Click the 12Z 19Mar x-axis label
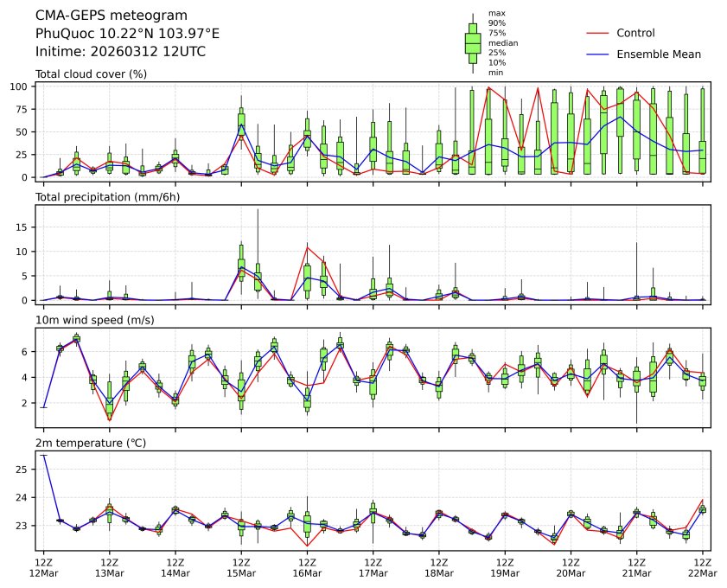The height and width of the screenshot is (588, 727). click(x=505, y=567)
